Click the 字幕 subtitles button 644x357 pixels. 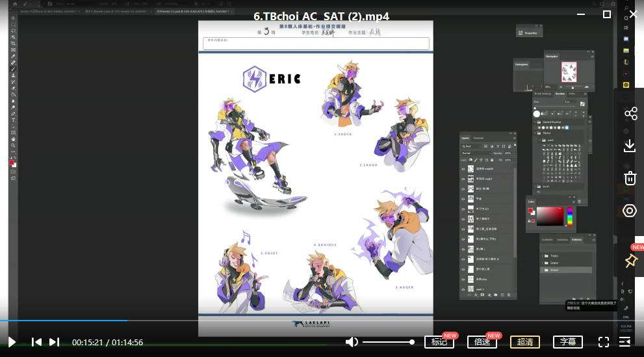[568, 342]
